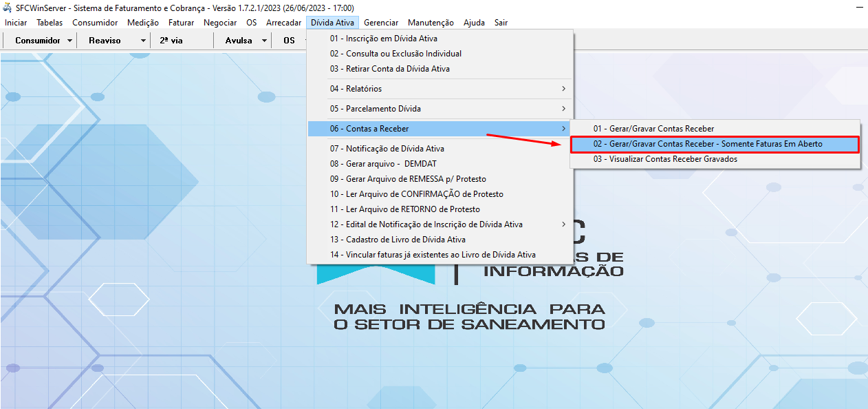Click the 2ª via toolbar button

171,41
